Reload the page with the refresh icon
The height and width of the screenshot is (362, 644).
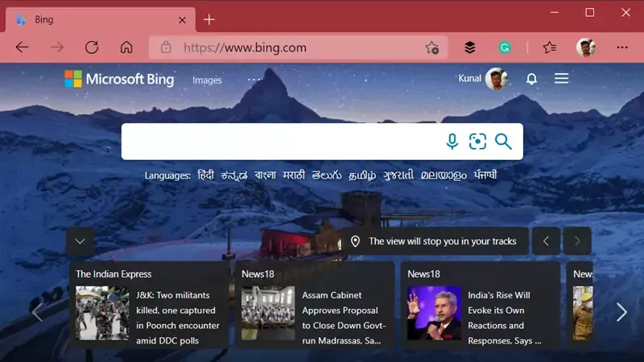[x=92, y=47]
